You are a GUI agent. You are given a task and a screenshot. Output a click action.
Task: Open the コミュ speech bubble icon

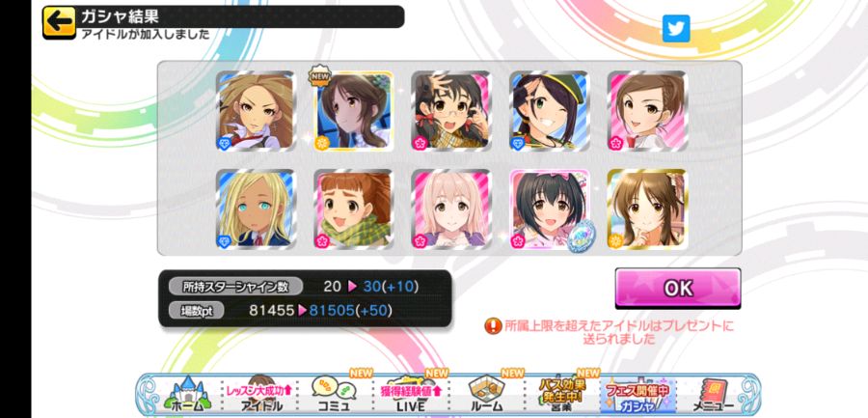pyautogui.click(x=335, y=394)
